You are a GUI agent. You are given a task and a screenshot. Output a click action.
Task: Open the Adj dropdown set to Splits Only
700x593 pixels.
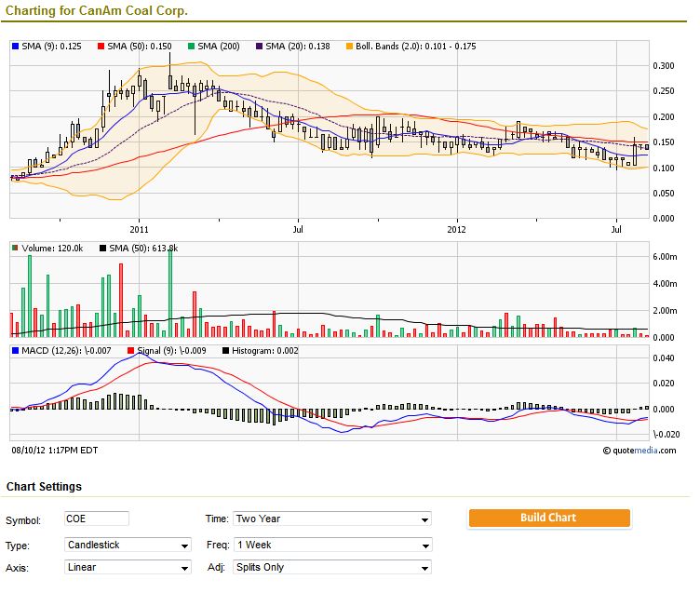coord(332,567)
